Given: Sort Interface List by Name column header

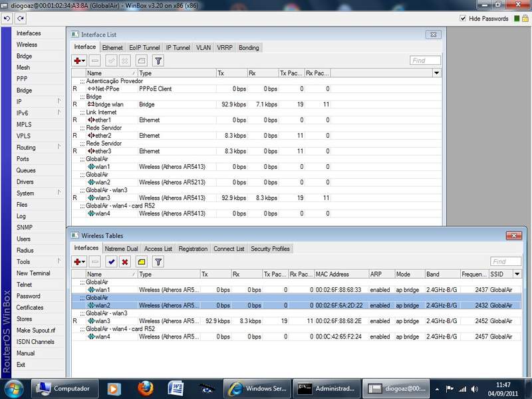Looking at the screenshot, I should click(x=112, y=73).
